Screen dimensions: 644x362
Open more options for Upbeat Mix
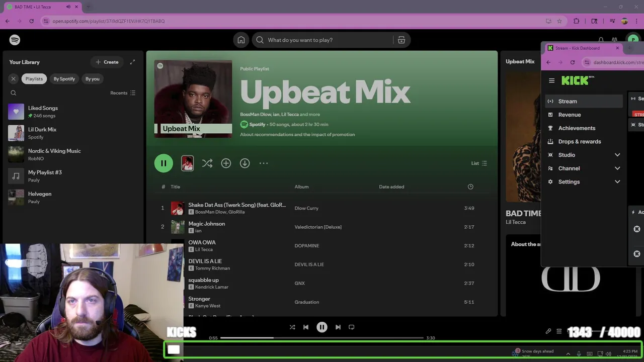tap(264, 163)
